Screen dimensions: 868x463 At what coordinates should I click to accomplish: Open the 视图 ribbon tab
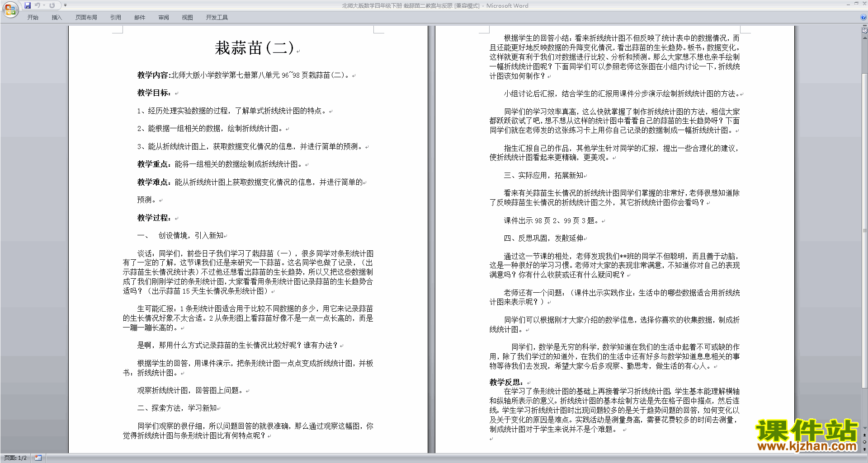click(188, 17)
